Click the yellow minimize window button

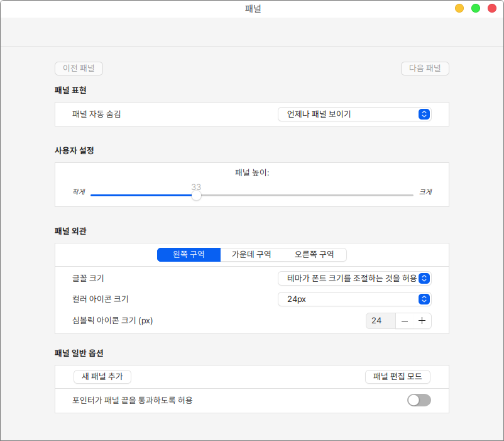pos(459,8)
